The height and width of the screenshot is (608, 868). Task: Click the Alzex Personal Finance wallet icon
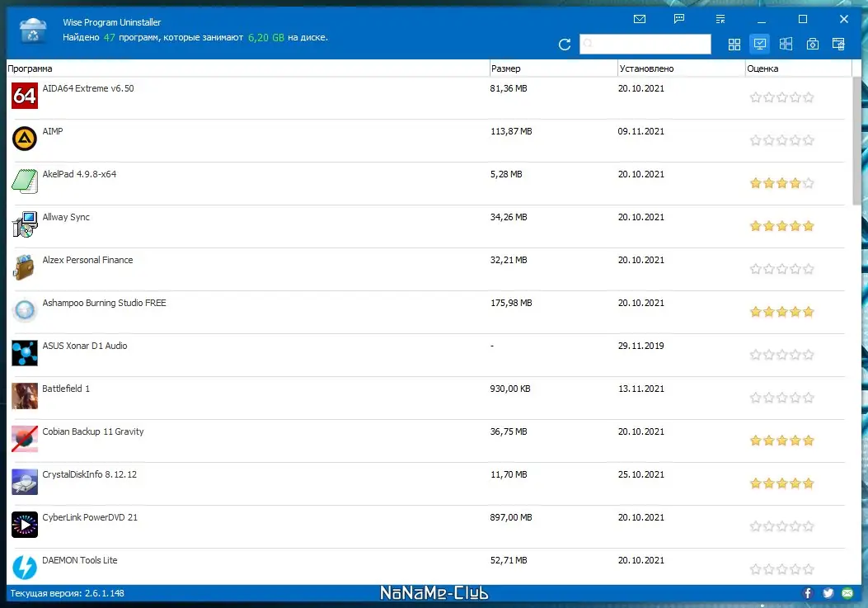pos(25,267)
